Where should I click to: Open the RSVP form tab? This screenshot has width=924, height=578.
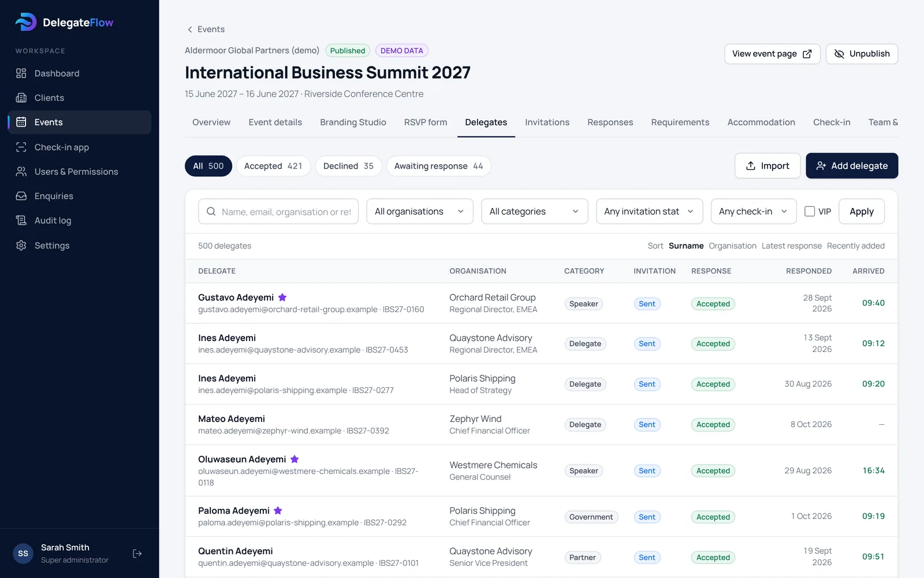[426, 123]
